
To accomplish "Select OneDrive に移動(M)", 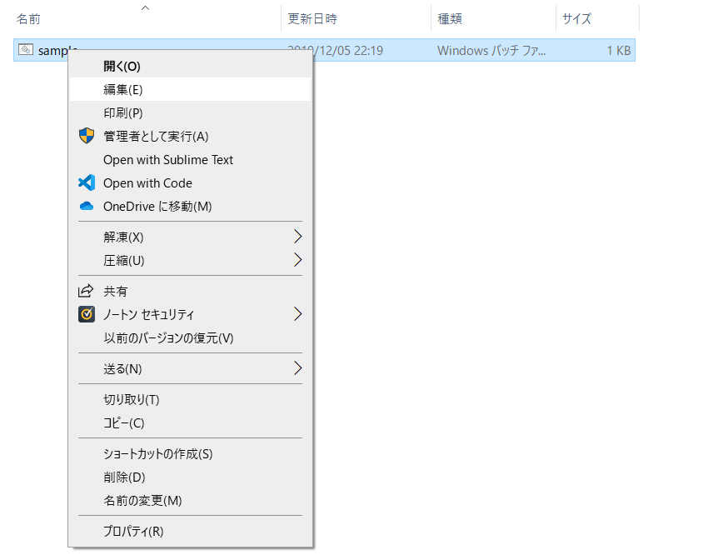I will pos(190,206).
